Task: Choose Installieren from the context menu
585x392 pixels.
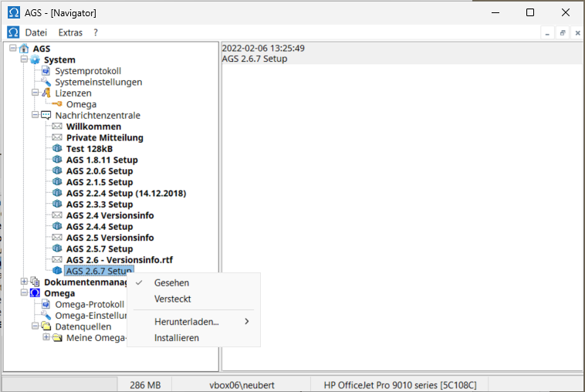Action: pyautogui.click(x=176, y=338)
